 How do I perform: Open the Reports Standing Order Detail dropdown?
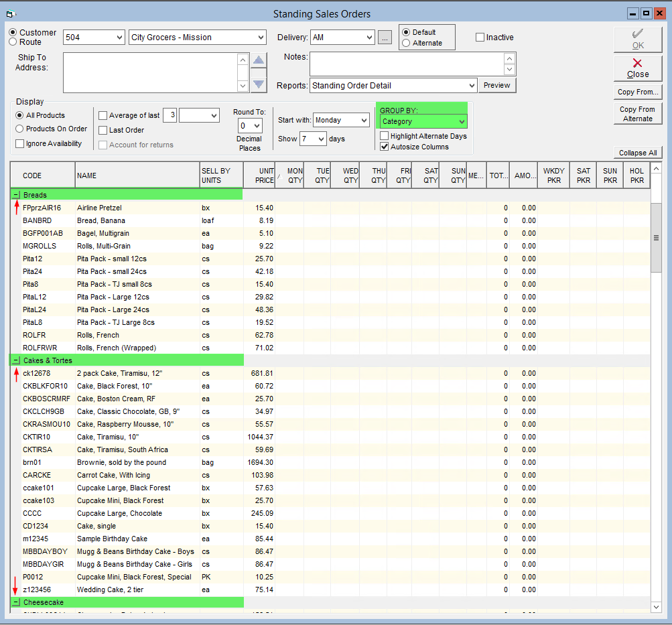pyautogui.click(x=472, y=85)
